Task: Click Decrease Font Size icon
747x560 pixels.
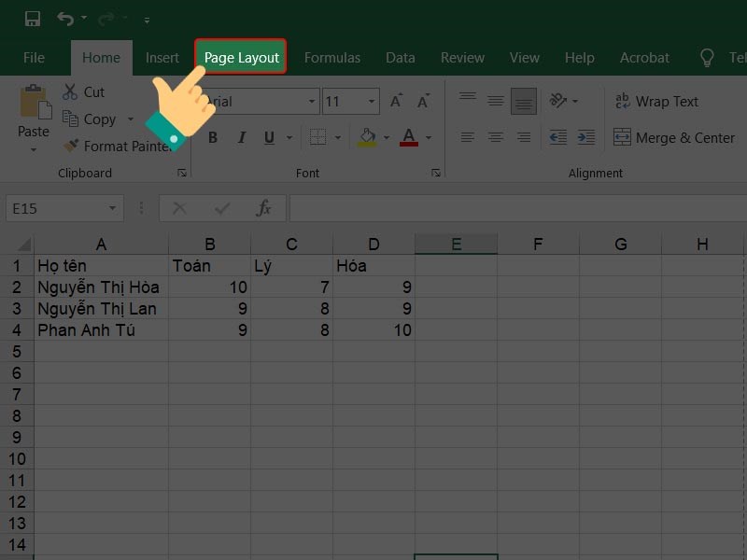Action: point(423,101)
